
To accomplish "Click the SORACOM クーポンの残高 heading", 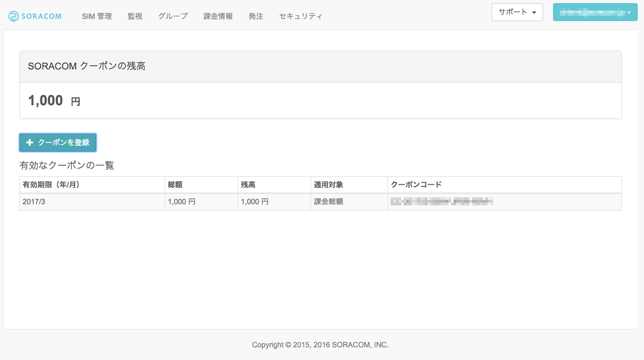I will [x=87, y=66].
